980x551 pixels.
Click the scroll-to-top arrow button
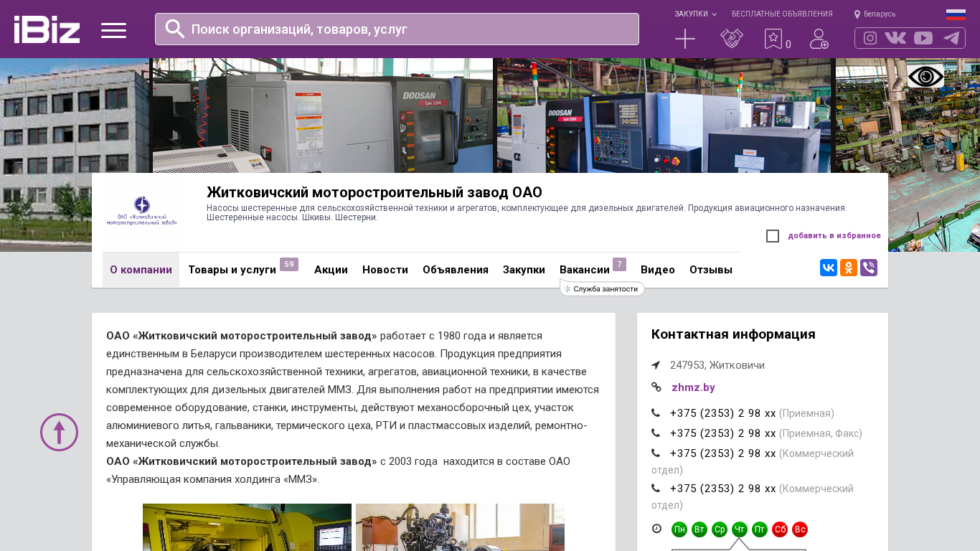tap(59, 432)
